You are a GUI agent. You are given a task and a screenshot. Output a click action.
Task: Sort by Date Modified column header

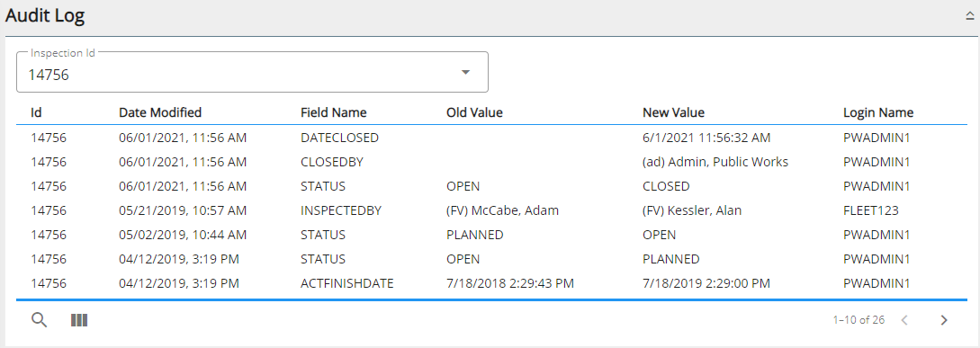160,112
